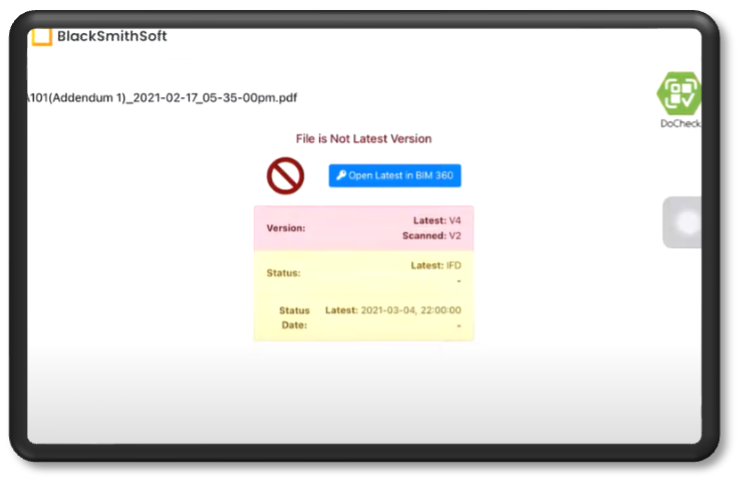Image resolution: width=745 pixels, height=485 pixels.
Task: Click the red prohibited sign icon
Action: (x=285, y=176)
